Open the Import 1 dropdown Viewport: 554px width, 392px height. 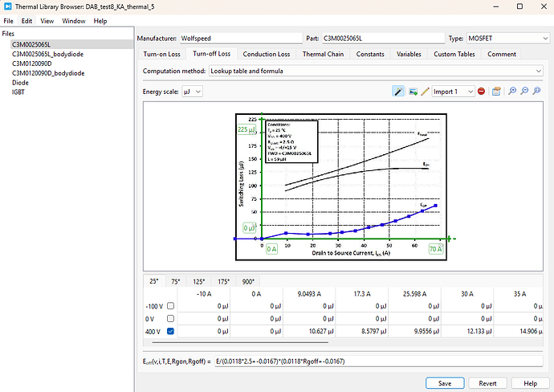pos(453,92)
